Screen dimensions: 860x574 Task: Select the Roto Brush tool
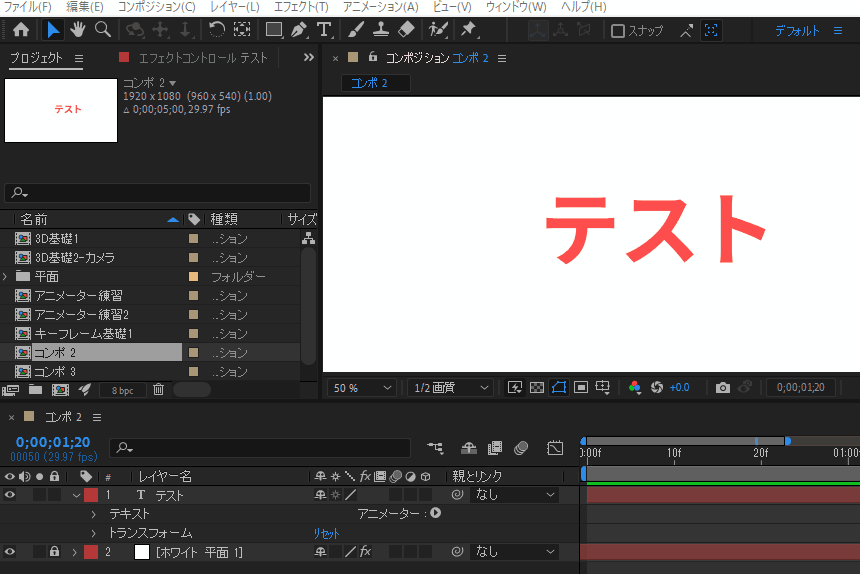[438, 30]
